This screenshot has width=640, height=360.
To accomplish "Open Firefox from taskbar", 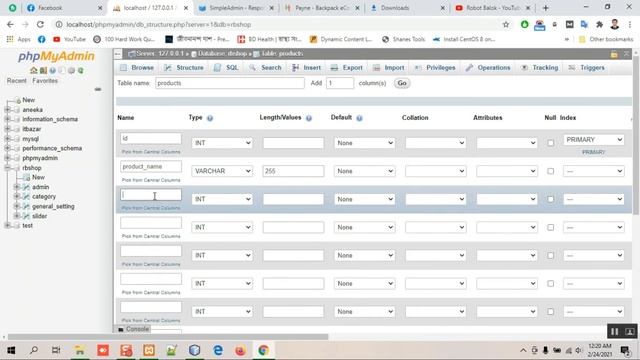I will pos(240,350).
